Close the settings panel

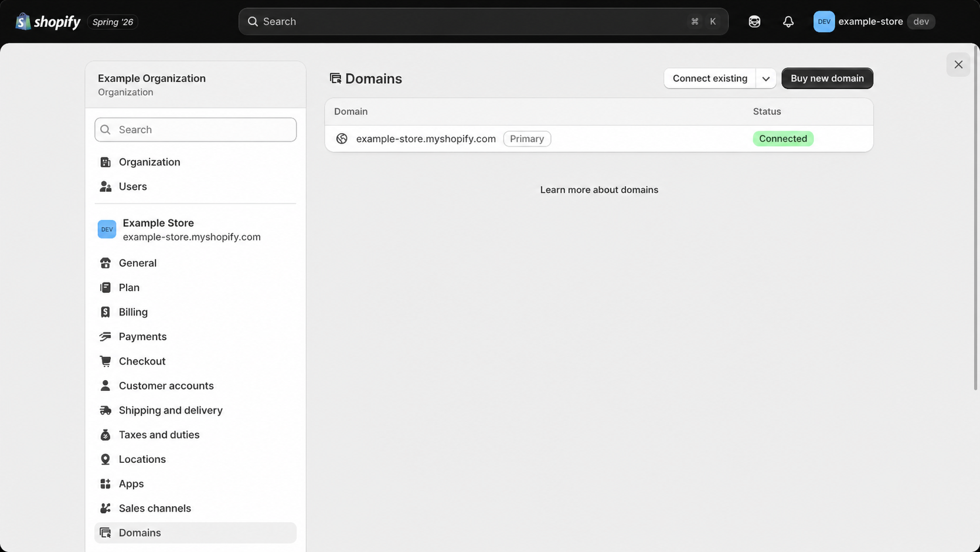click(x=958, y=65)
